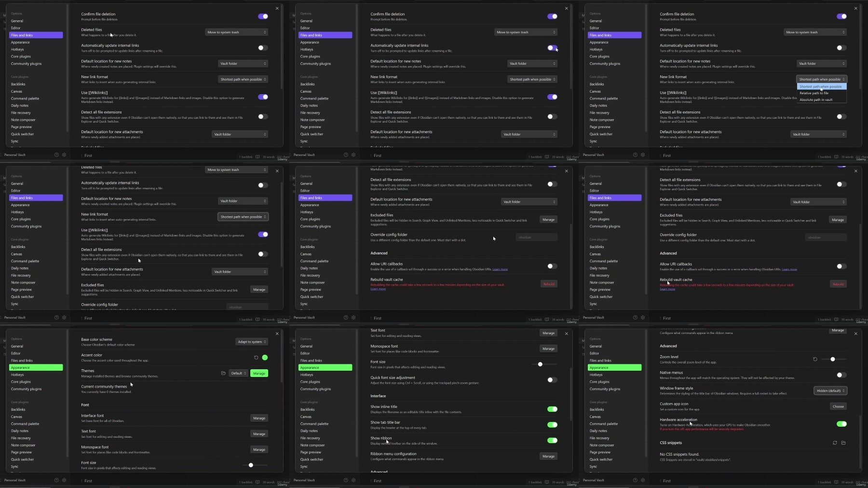Reset the zoom level using the restore icon
This screenshot has width=868, height=488.
point(815,359)
